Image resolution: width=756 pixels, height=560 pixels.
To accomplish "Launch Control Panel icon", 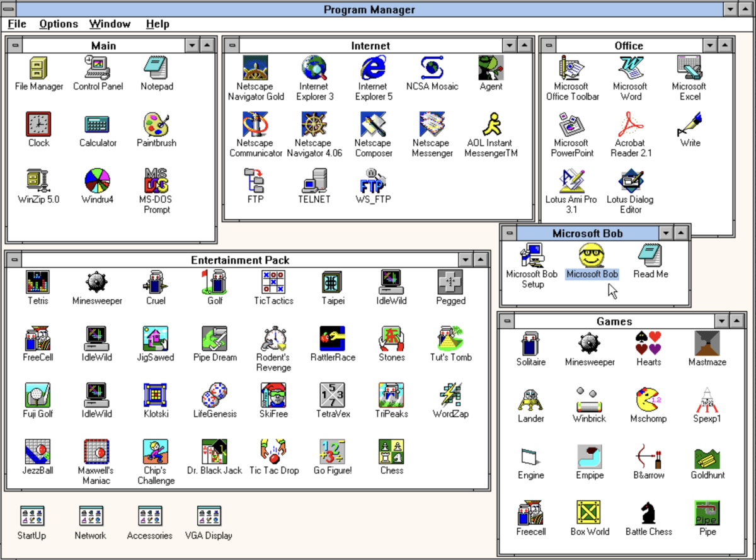I will [98, 68].
